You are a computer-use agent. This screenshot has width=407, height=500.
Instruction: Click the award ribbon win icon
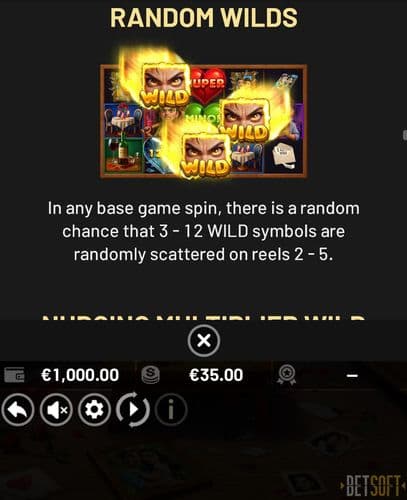pyautogui.click(x=286, y=375)
